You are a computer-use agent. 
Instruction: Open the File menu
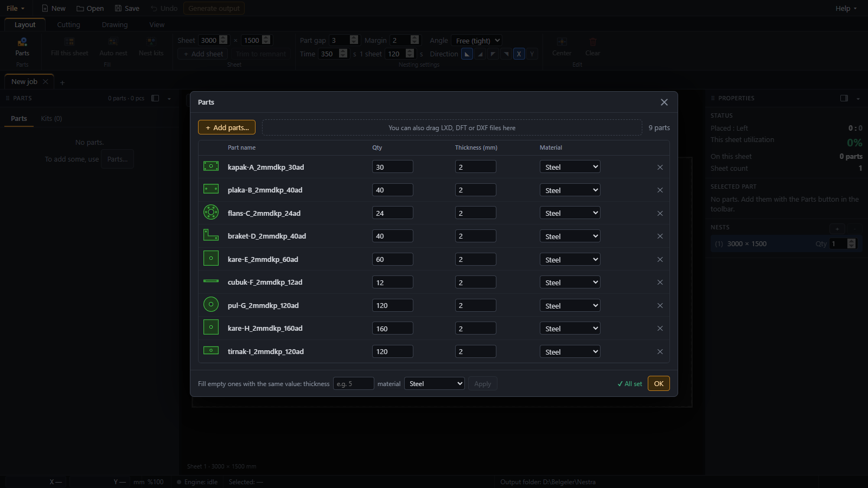(x=15, y=8)
